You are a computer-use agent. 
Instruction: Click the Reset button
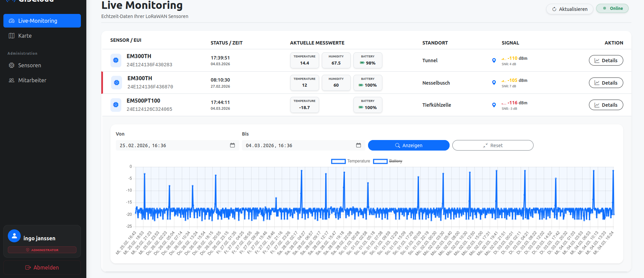pos(493,145)
